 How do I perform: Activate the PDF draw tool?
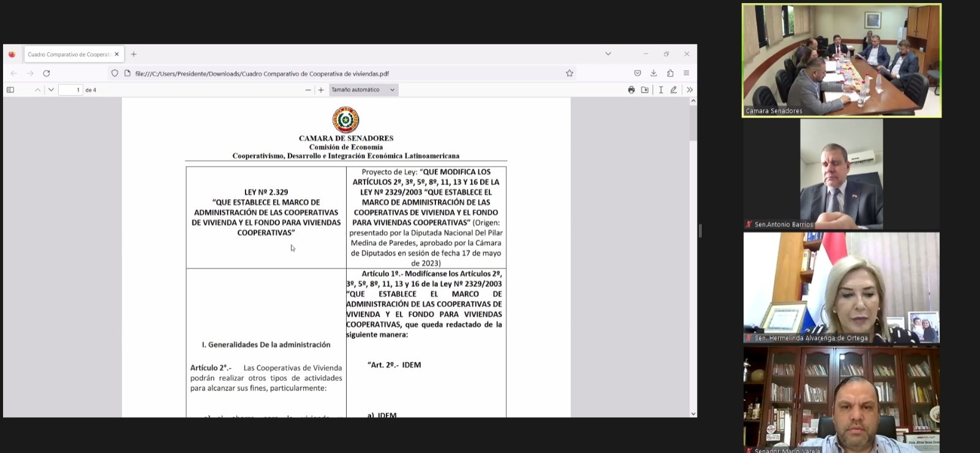coord(674,90)
